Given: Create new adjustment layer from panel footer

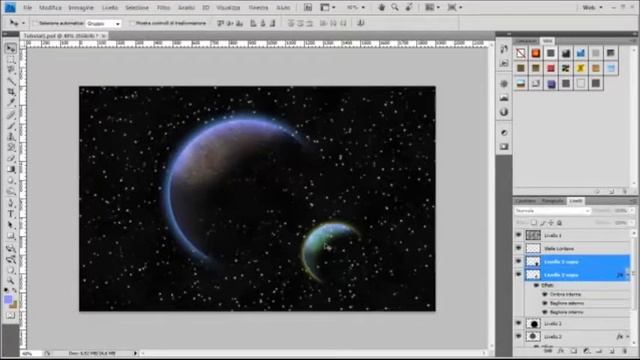Looking at the screenshot, I should (x=587, y=351).
